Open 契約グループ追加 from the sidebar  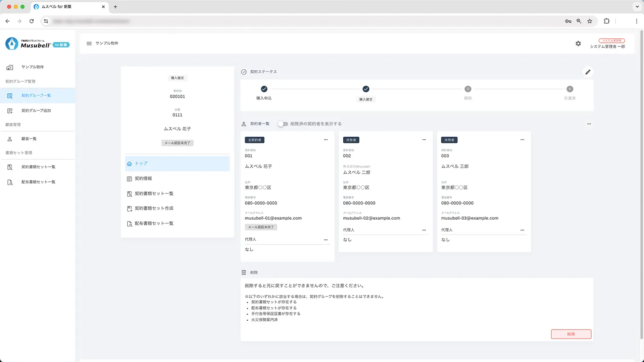(36, 111)
